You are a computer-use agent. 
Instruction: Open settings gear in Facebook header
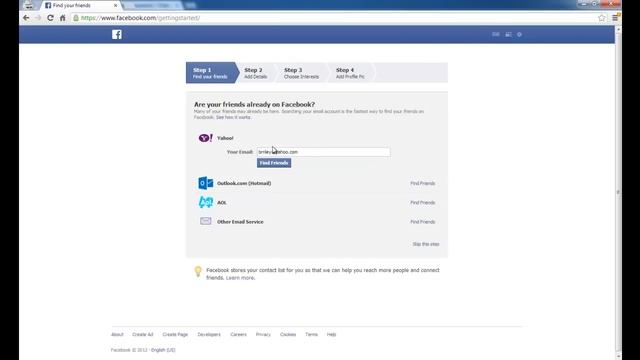click(x=519, y=34)
